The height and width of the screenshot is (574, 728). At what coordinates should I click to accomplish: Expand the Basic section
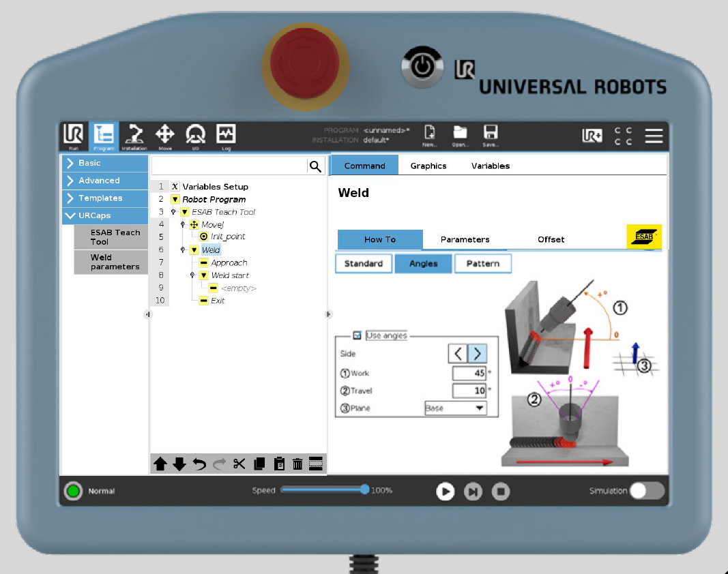(x=105, y=163)
